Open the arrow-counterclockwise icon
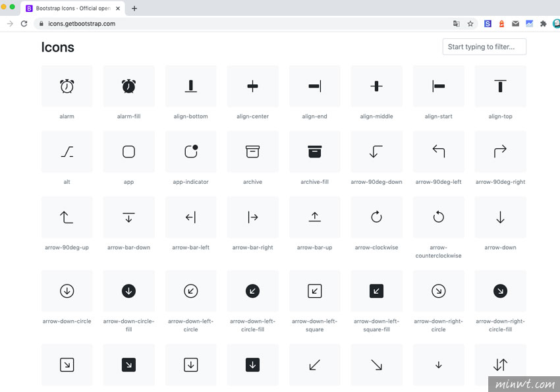The height and width of the screenshot is (392, 560). [x=439, y=217]
